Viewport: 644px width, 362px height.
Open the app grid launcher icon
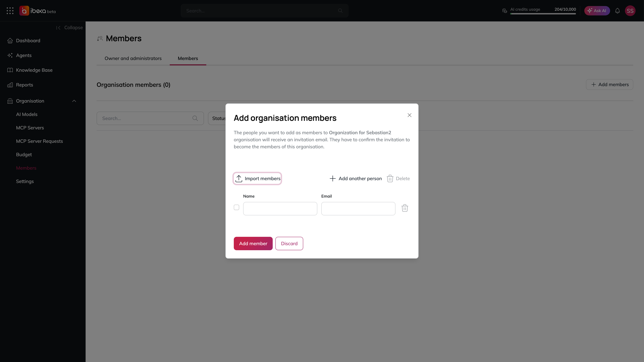pyautogui.click(x=10, y=11)
